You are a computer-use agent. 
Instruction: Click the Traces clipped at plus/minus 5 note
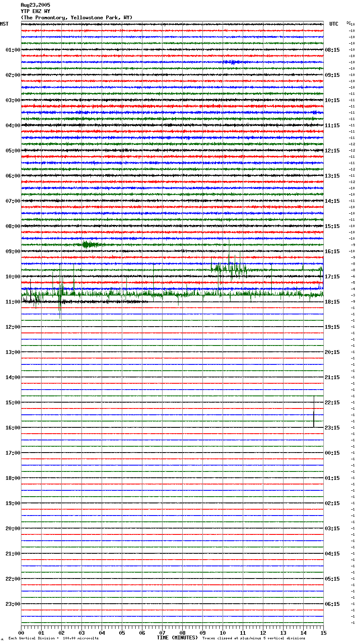254,639
